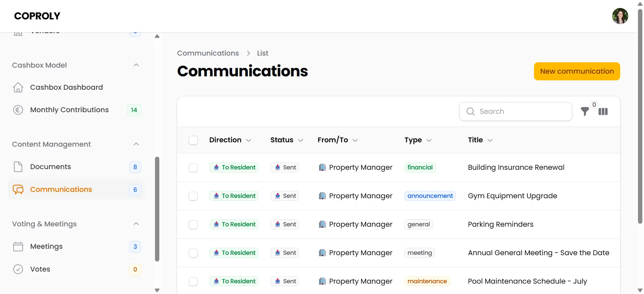Screen dimensions: 644x294
Task: Click the general type badge
Action: (419, 224)
